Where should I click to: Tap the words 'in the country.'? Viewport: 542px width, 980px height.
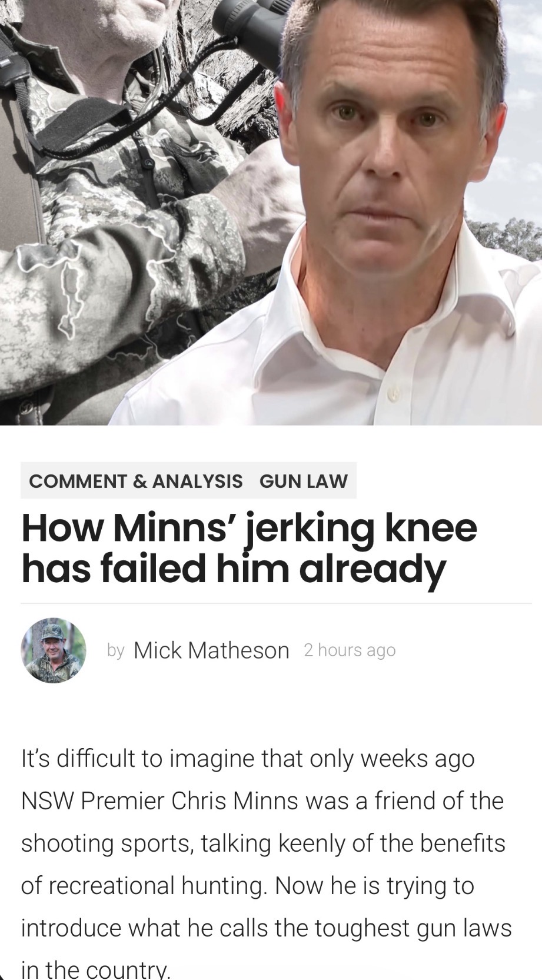click(x=95, y=969)
